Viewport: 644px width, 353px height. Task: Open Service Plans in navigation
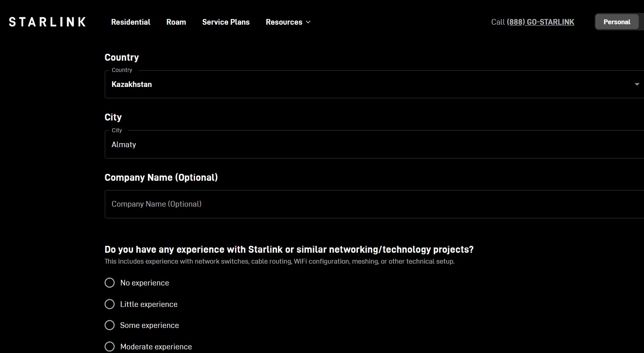(226, 22)
